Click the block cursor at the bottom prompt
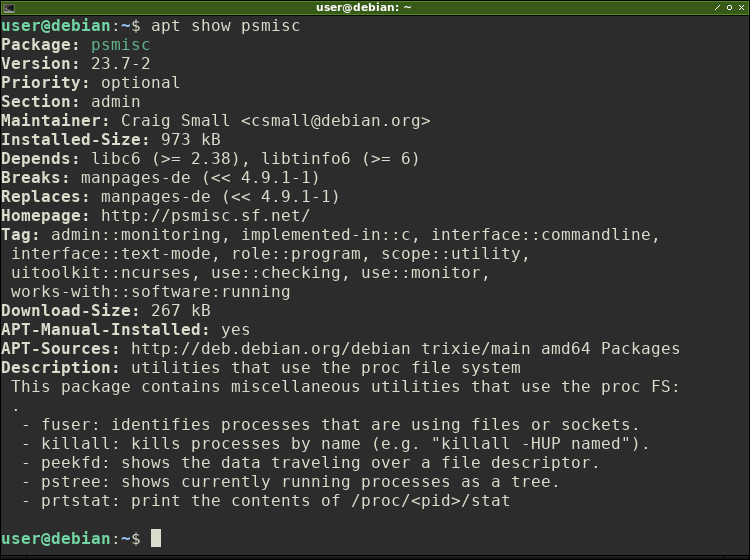 tap(156, 538)
